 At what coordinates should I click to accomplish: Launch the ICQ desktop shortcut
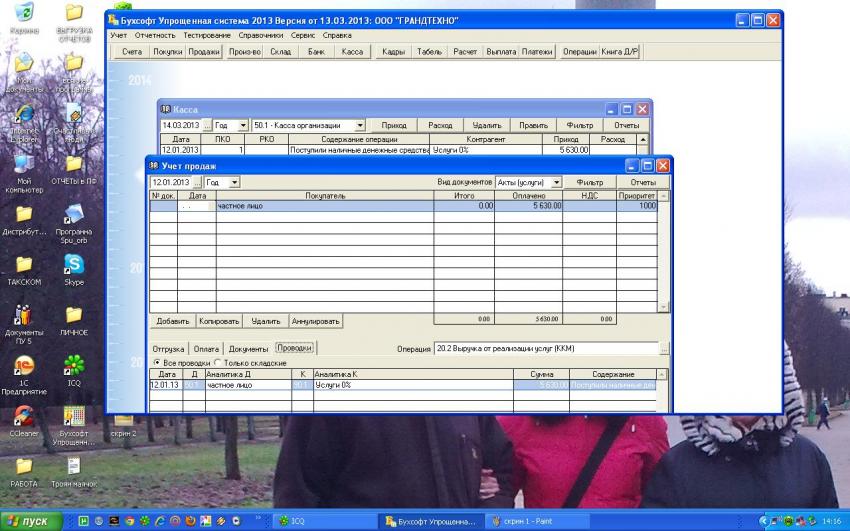(x=74, y=366)
